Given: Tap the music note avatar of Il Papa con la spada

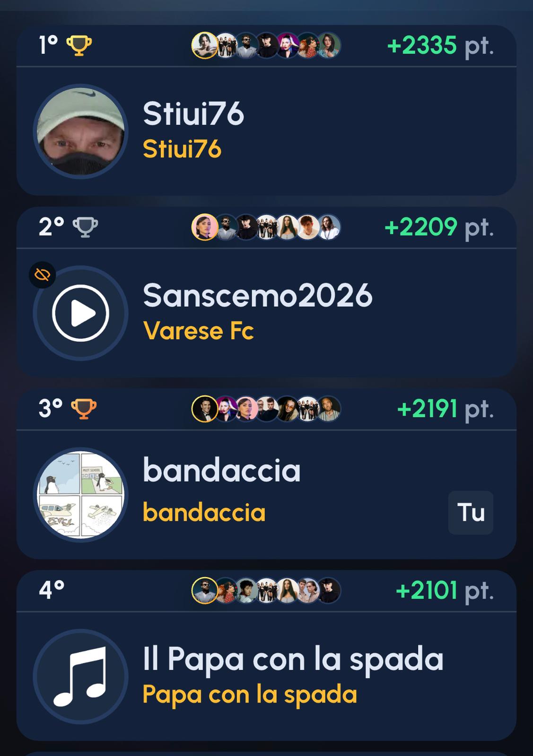Looking at the screenshot, I should click(80, 677).
